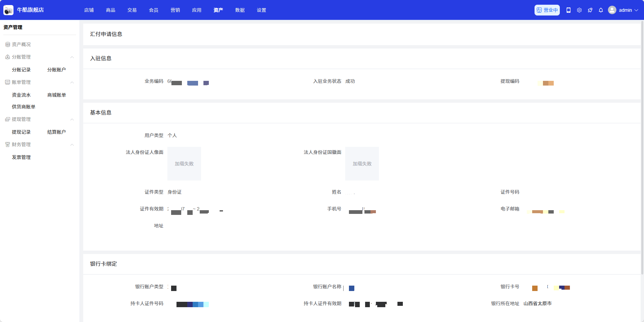Viewport: 644px width, 322px height.
Task: Click the 身份证 certificate type value
Action: pyautogui.click(x=174, y=192)
